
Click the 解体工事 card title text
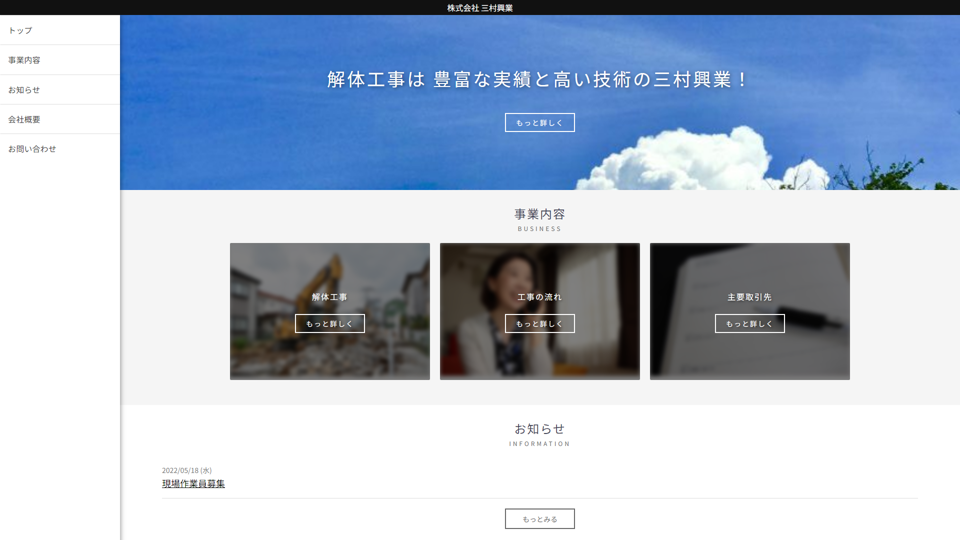pyautogui.click(x=330, y=297)
